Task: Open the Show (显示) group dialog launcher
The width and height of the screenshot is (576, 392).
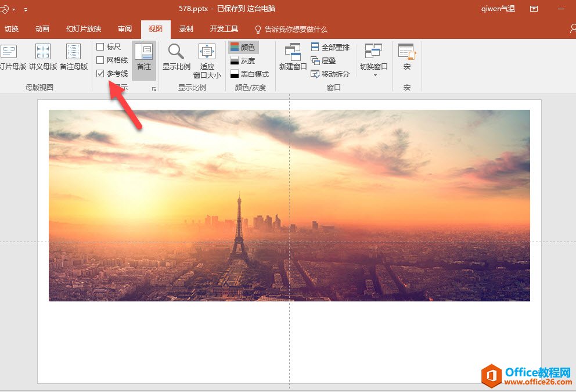Action: 154,89
